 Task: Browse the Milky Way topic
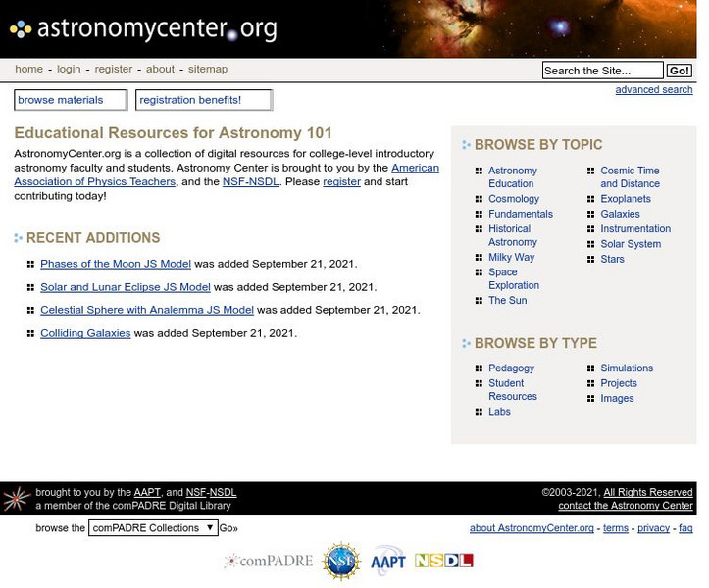click(x=512, y=257)
